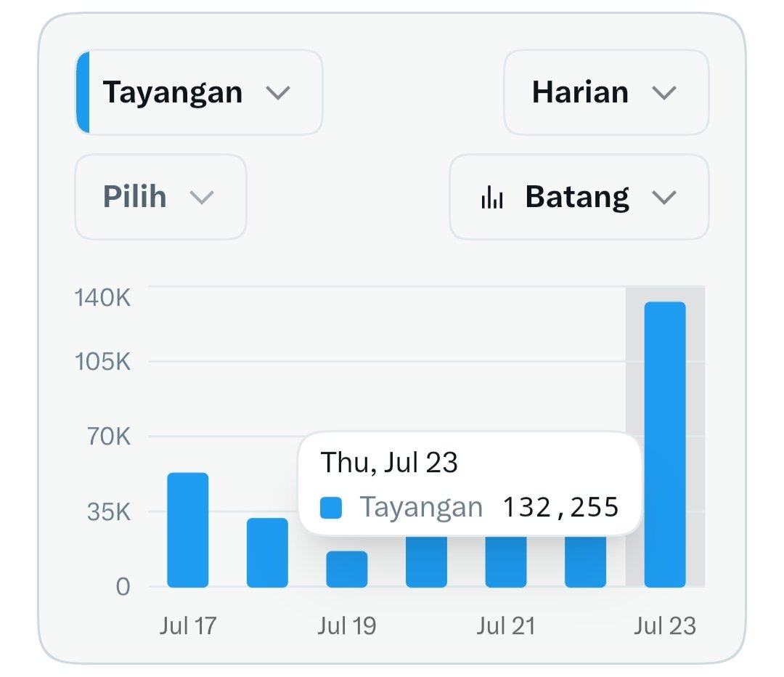Viewport: 784px width, 677px height.
Task: Click the 'Jul 17' x-axis label
Action: pos(188,626)
